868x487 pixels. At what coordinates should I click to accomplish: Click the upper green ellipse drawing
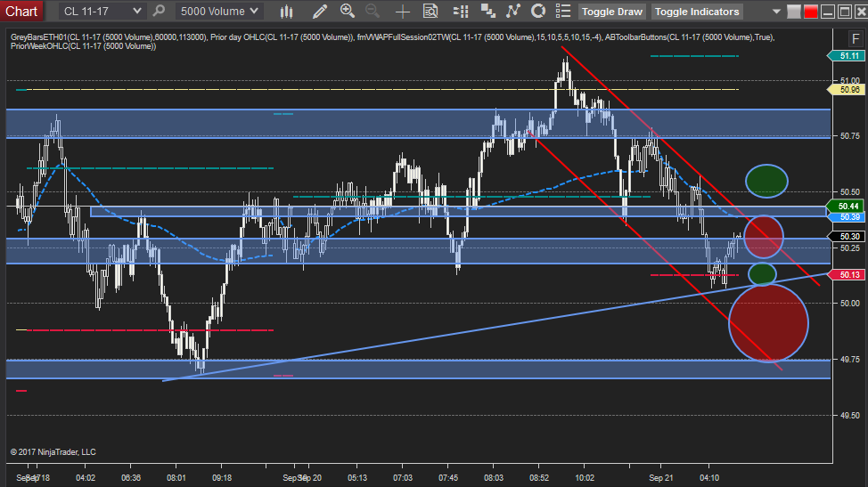point(766,181)
